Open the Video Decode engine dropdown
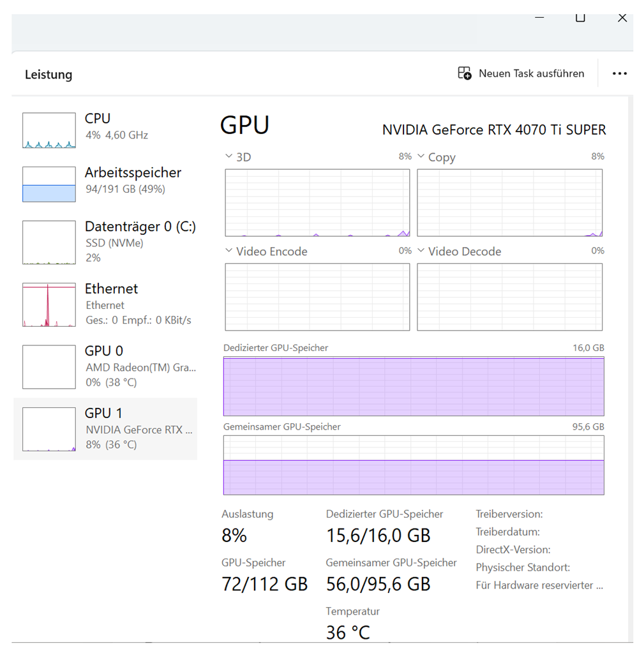The image size is (644, 653). (x=421, y=251)
